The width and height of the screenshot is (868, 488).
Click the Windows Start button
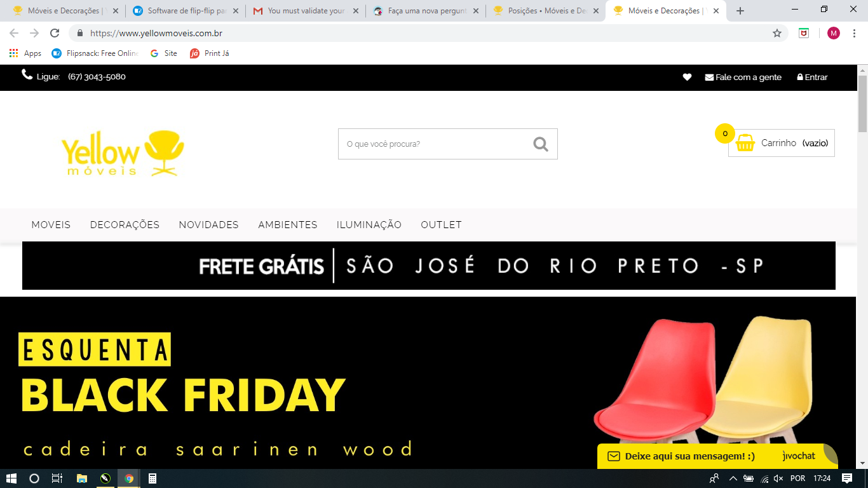11,478
